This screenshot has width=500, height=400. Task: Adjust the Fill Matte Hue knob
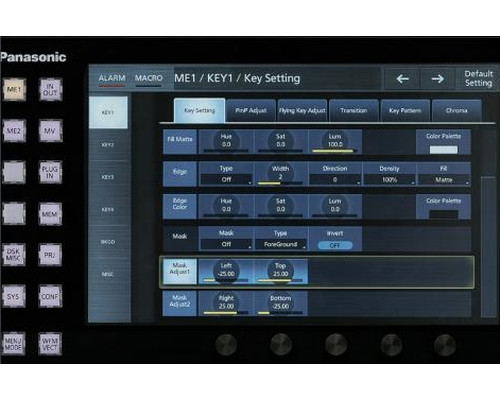pyautogui.click(x=226, y=142)
